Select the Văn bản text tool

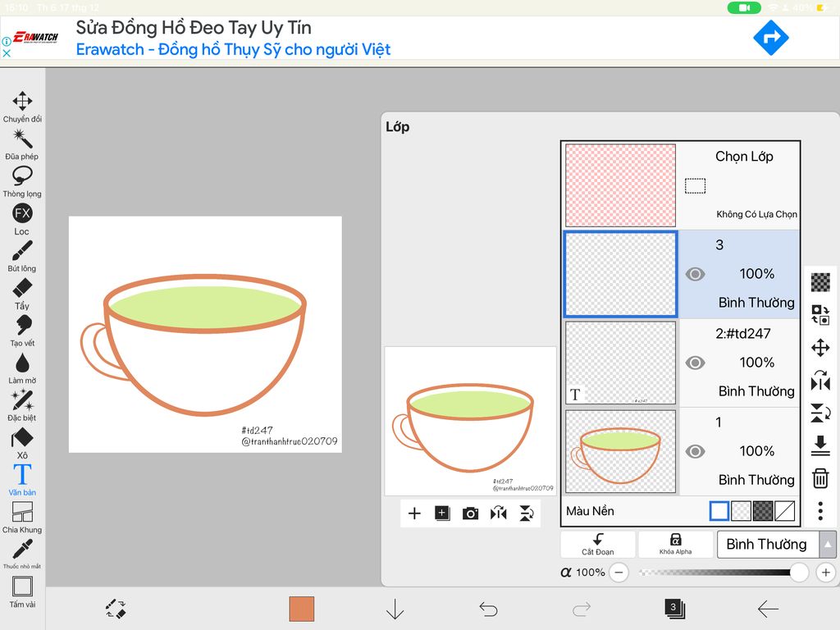pos(22,480)
